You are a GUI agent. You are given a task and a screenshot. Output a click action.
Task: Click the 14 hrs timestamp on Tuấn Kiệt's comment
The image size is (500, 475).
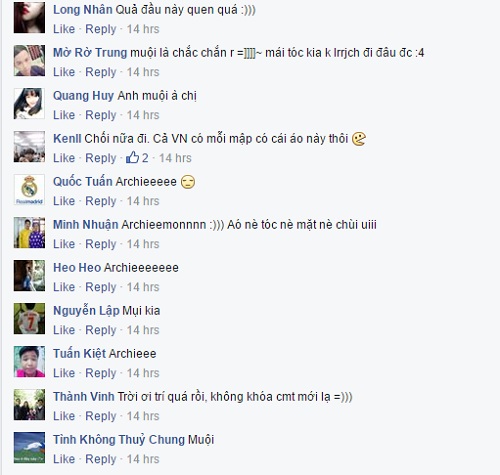pos(143,373)
